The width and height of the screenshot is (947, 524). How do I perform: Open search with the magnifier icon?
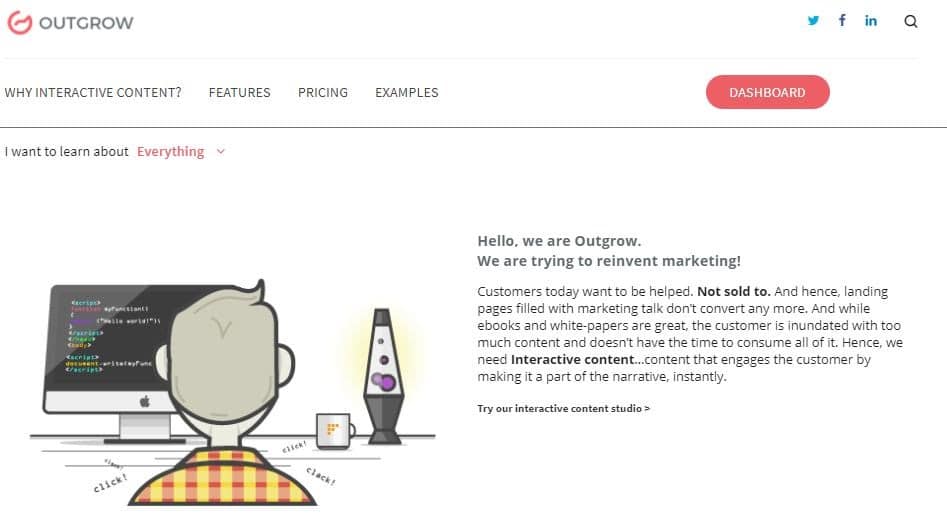910,22
